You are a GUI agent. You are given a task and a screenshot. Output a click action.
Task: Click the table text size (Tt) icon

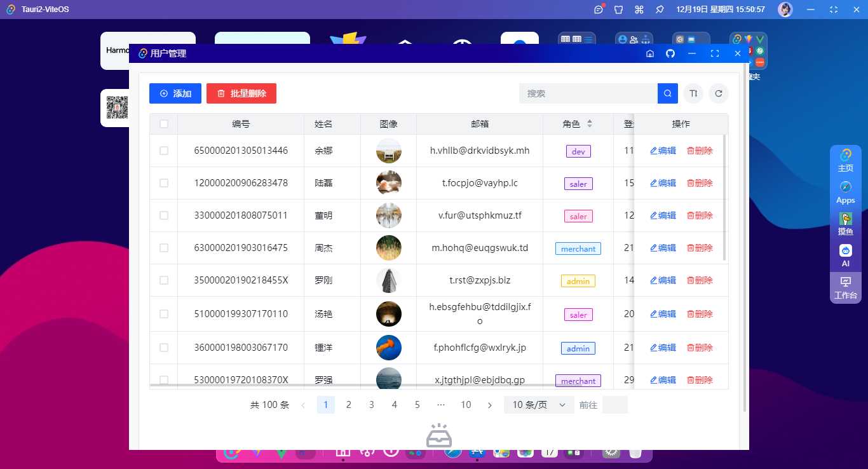(x=693, y=93)
